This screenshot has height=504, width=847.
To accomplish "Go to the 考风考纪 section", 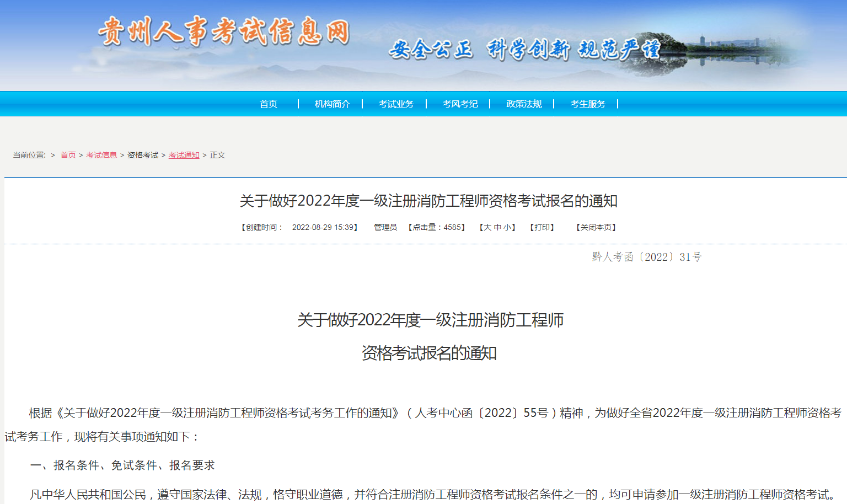I will (460, 104).
